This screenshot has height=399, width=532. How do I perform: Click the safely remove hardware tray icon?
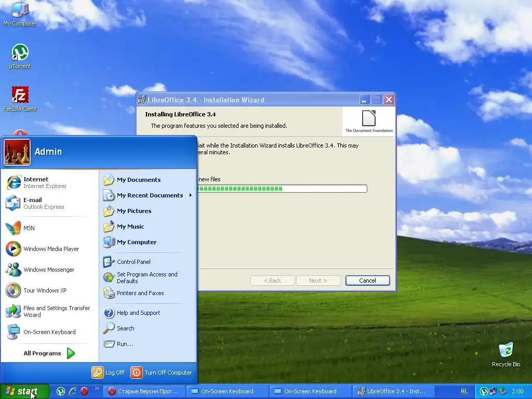pos(502,391)
